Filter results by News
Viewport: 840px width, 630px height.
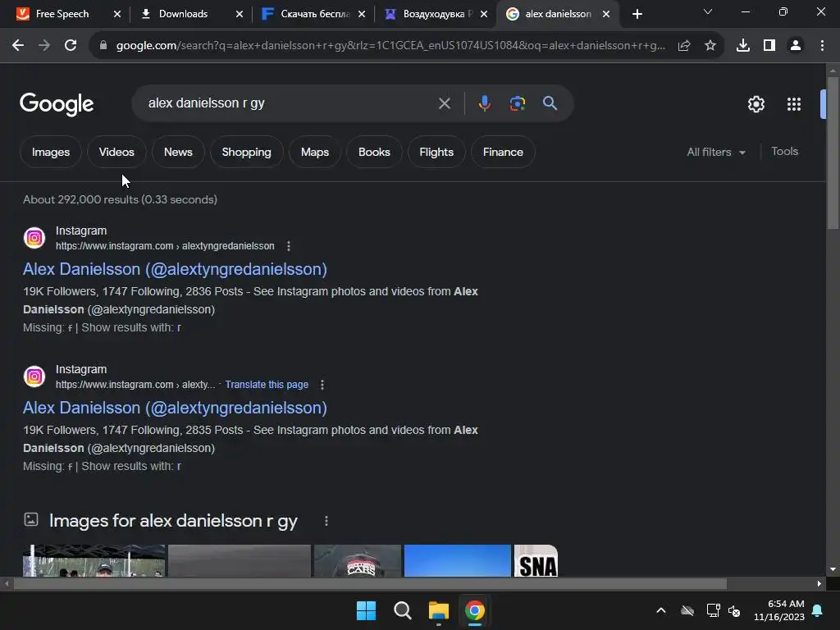(x=178, y=152)
